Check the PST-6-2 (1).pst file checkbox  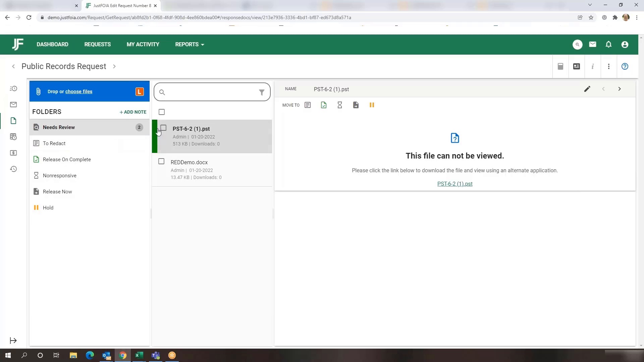[163, 128]
